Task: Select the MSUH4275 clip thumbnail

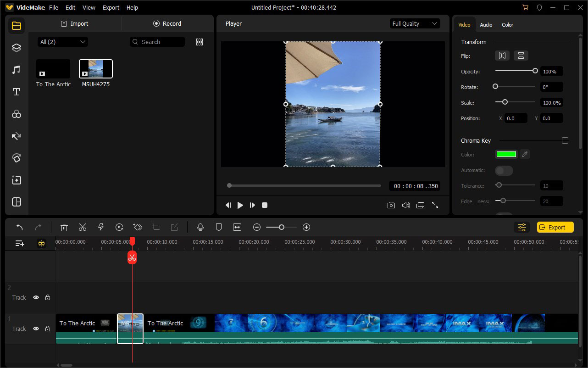Action: 95,68
